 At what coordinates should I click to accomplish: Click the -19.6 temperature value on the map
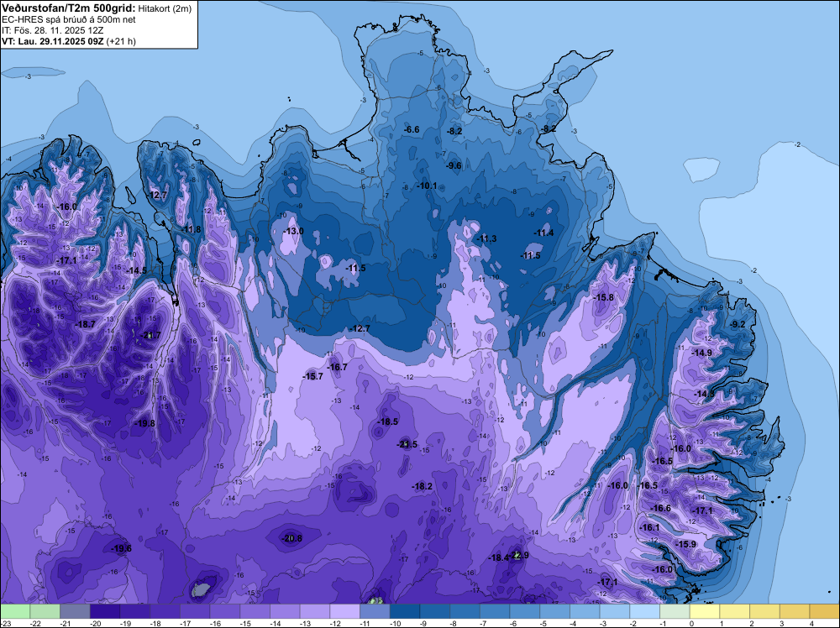(121, 548)
